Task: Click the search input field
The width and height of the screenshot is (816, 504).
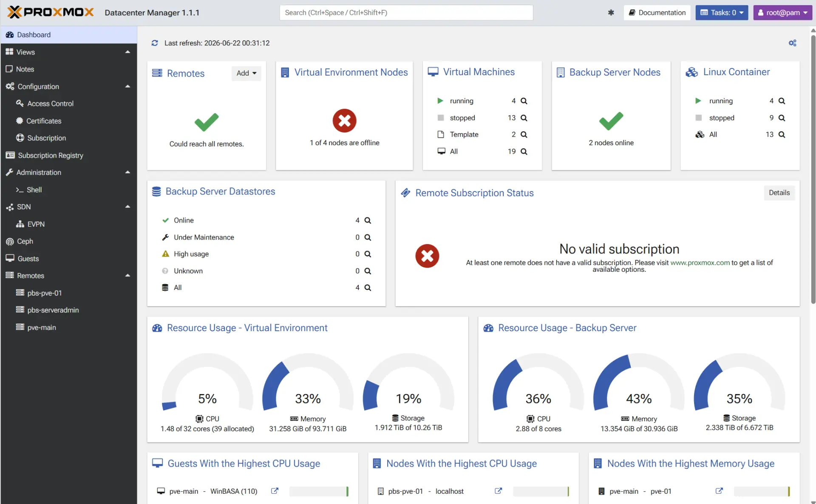Action: point(406,13)
